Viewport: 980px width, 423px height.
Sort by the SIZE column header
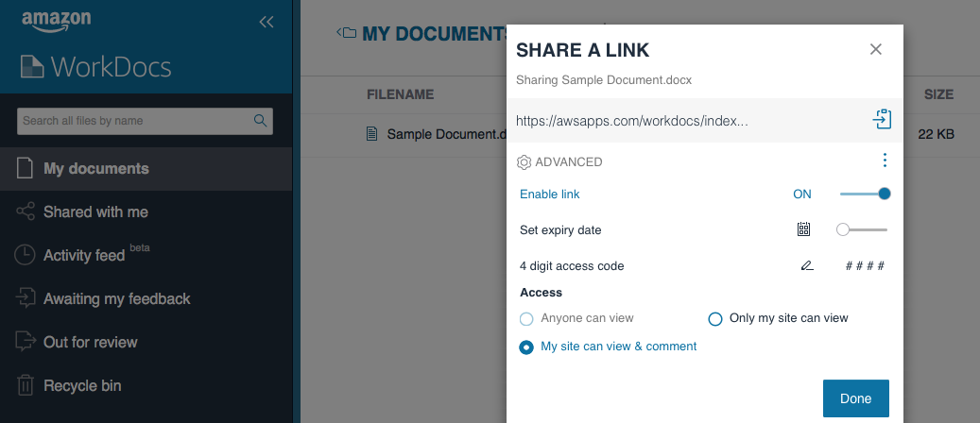tap(938, 94)
